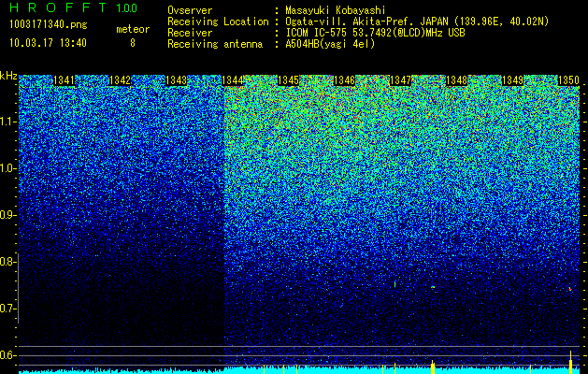Click the A504HB(yagi 4el) antenna text

coord(330,44)
